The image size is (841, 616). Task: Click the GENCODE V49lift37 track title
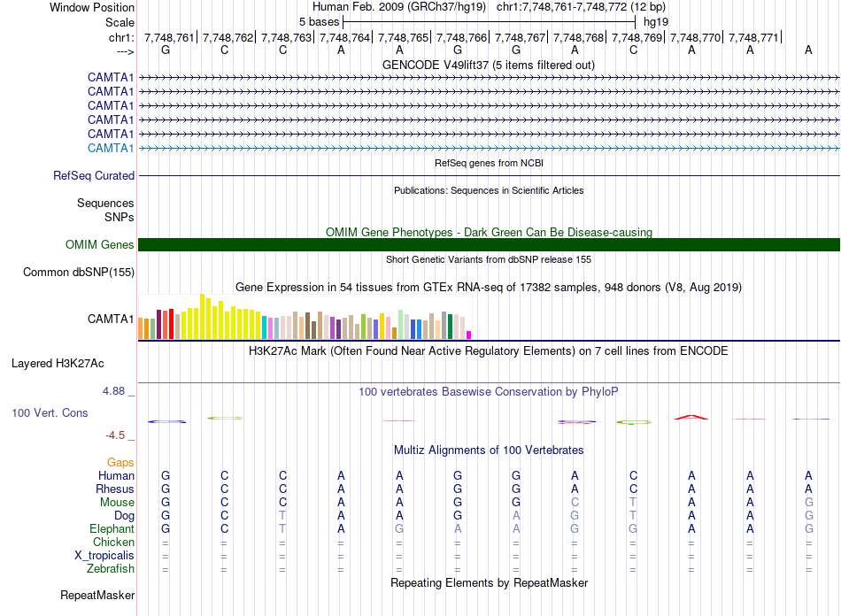(489, 65)
